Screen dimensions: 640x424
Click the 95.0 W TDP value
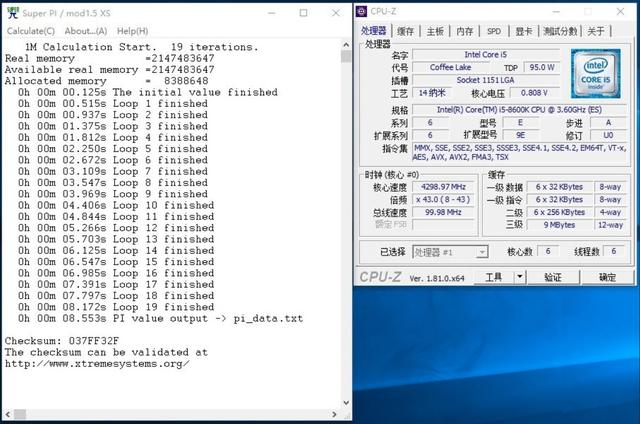coord(542,67)
